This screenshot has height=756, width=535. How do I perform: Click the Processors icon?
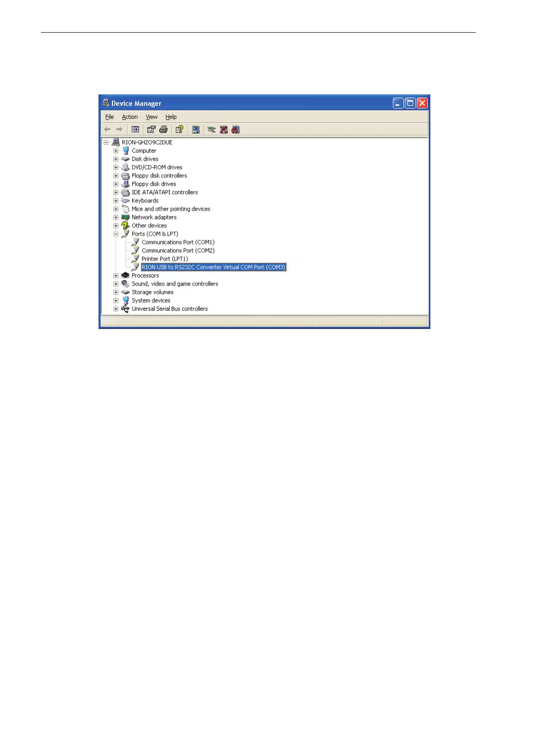coord(125,276)
